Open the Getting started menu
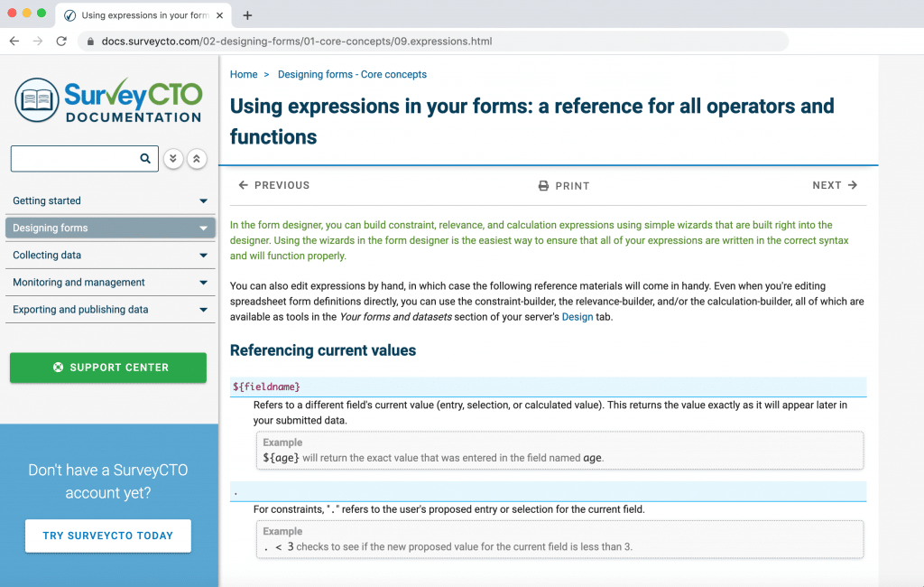The width and height of the screenshot is (924, 587). (110, 200)
